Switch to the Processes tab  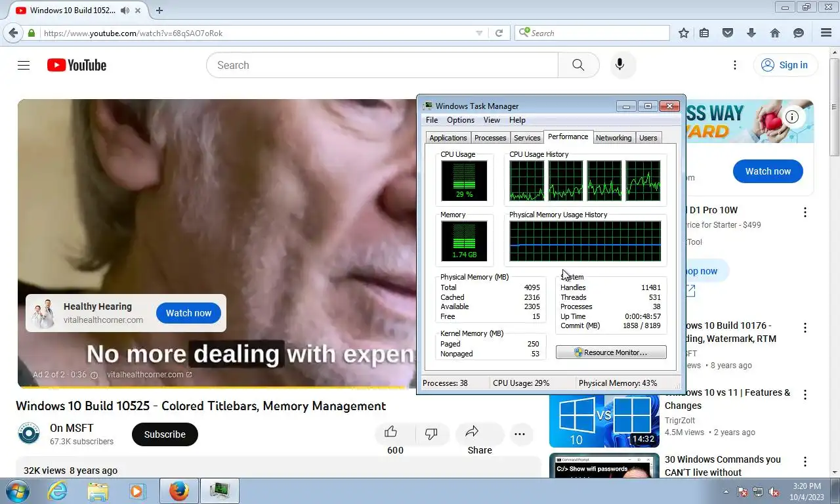pos(490,138)
